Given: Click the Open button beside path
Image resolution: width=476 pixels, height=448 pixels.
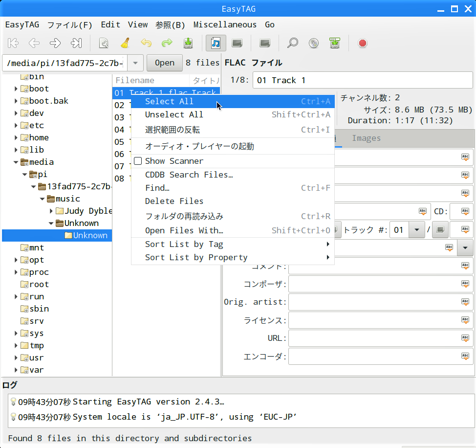Looking at the screenshot, I should coord(165,63).
